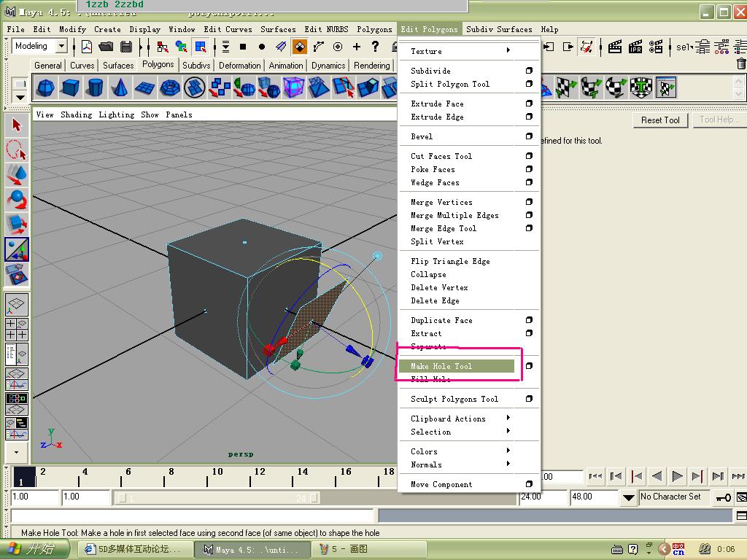Create a polygon torus from shelf
The image size is (747, 560).
(x=169, y=87)
